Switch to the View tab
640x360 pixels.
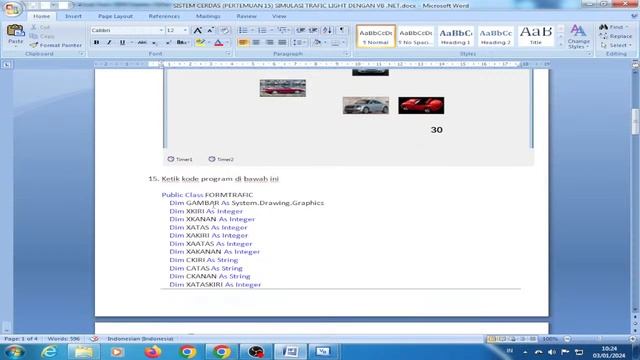point(279,16)
